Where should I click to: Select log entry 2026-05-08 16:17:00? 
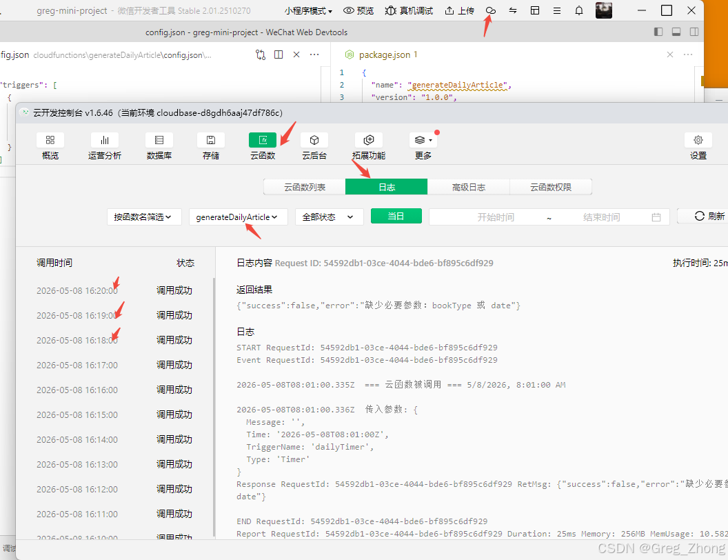click(x=115, y=365)
